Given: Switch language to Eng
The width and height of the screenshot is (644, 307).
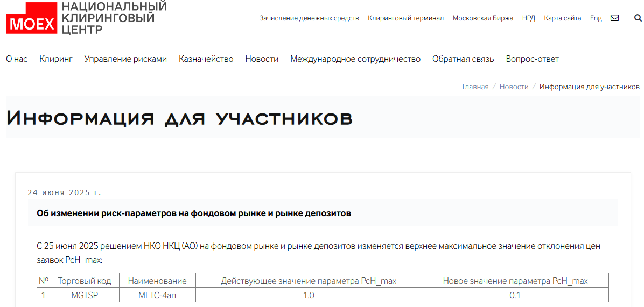Looking at the screenshot, I should tap(596, 18).
